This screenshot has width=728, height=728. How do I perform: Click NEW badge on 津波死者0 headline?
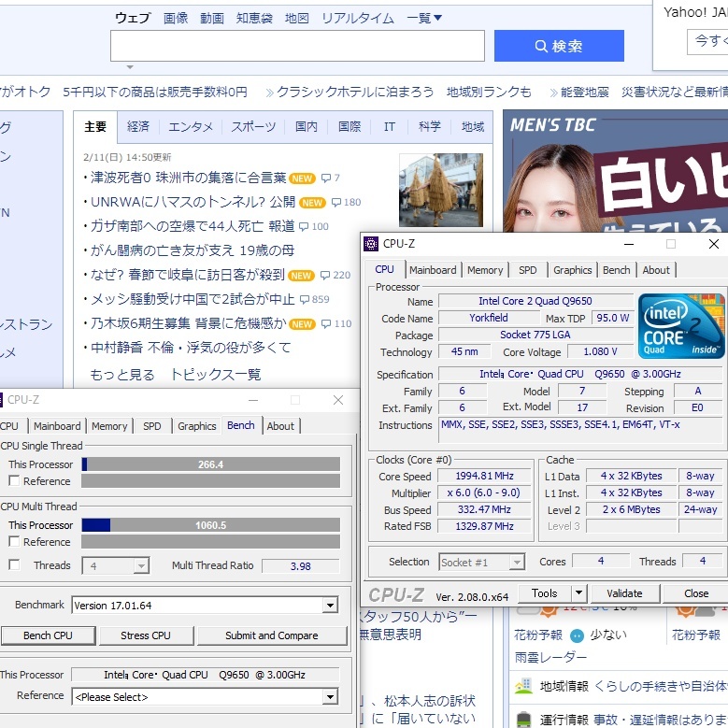pyautogui.click(x=302, y=178)
